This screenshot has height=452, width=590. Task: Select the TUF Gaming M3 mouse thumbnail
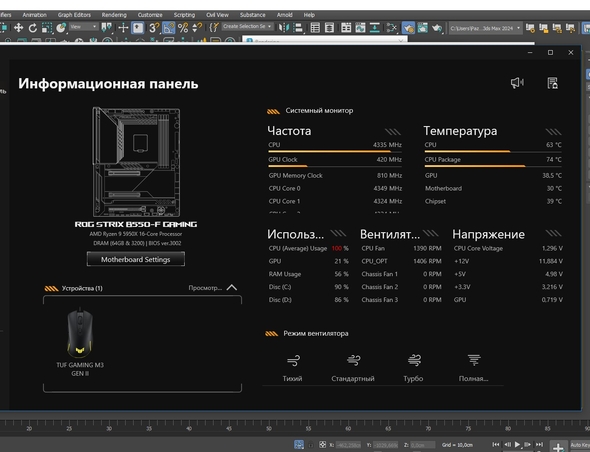(80, 333)
